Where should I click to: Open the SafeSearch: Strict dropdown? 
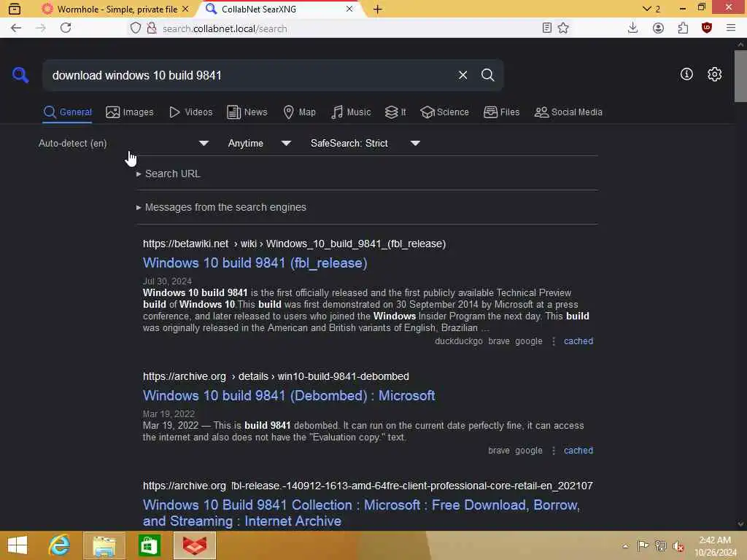365,144
